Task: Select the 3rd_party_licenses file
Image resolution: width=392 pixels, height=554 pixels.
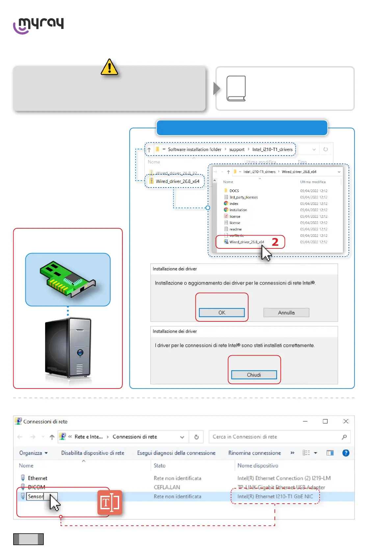Action: [x=244, y=197]
